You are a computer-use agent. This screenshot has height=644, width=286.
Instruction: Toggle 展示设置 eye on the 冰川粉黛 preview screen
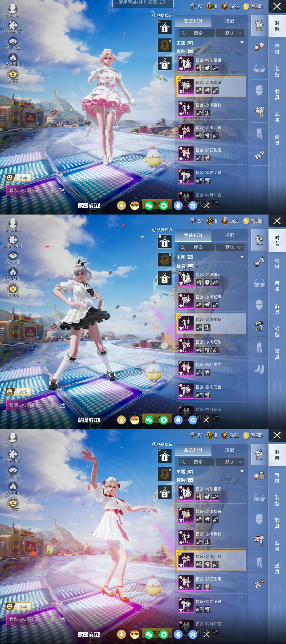click(13, 43)
